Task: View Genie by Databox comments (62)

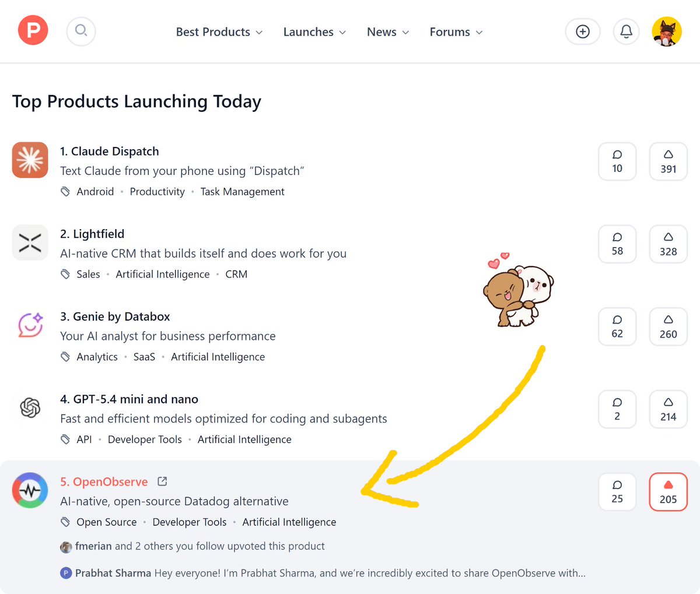Action: pos(617,327)
